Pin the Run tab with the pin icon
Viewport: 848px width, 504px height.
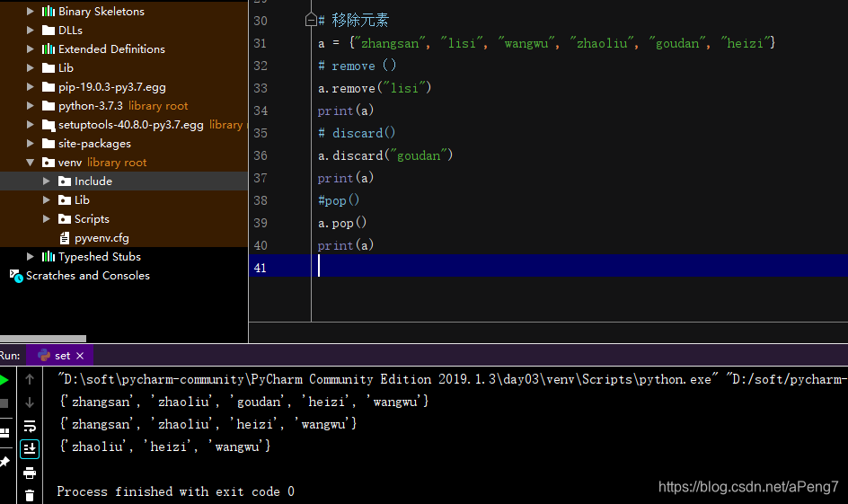point(4,461)
